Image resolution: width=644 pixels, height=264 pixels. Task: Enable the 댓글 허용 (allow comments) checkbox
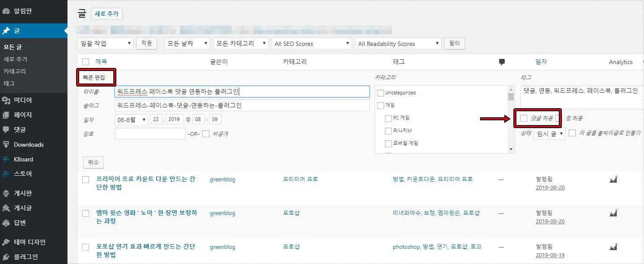524,118
